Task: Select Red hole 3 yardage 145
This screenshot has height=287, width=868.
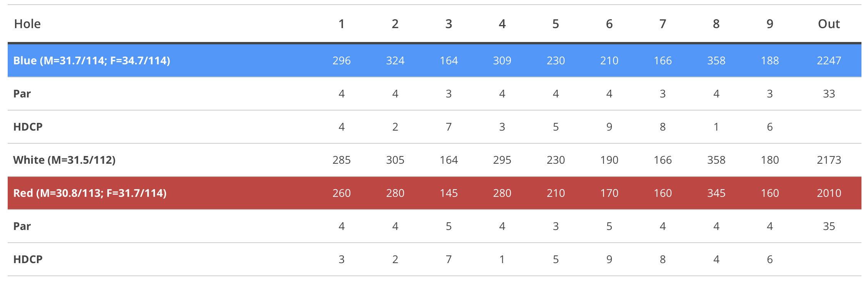Action: click(x=448, y=193)
